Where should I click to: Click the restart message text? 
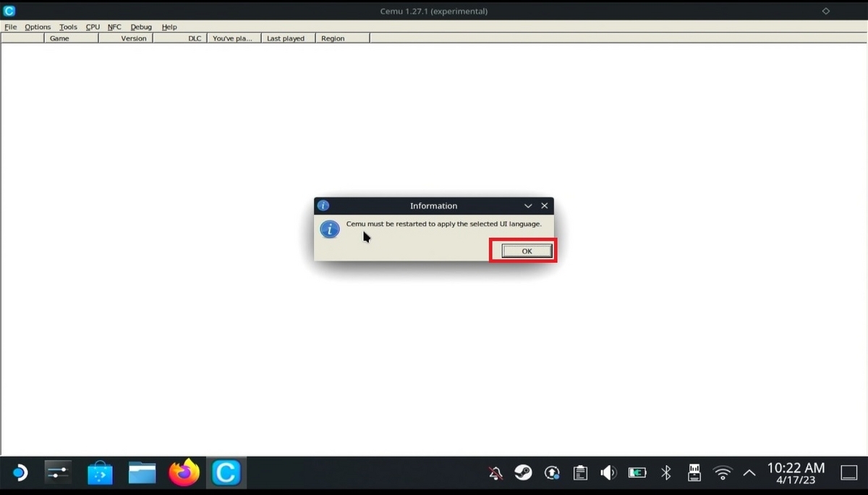tap(443, 224)
